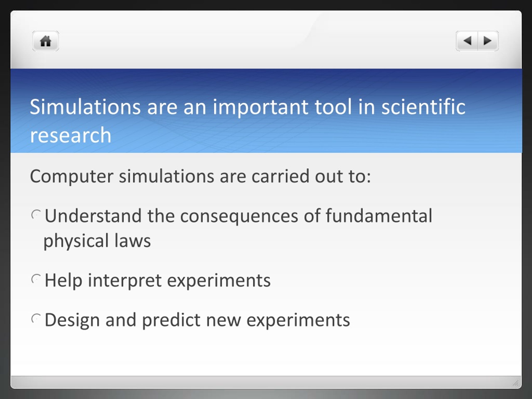532x399 pixels.
Task: Click empty white area below the bullets
Action: point(265,353)
